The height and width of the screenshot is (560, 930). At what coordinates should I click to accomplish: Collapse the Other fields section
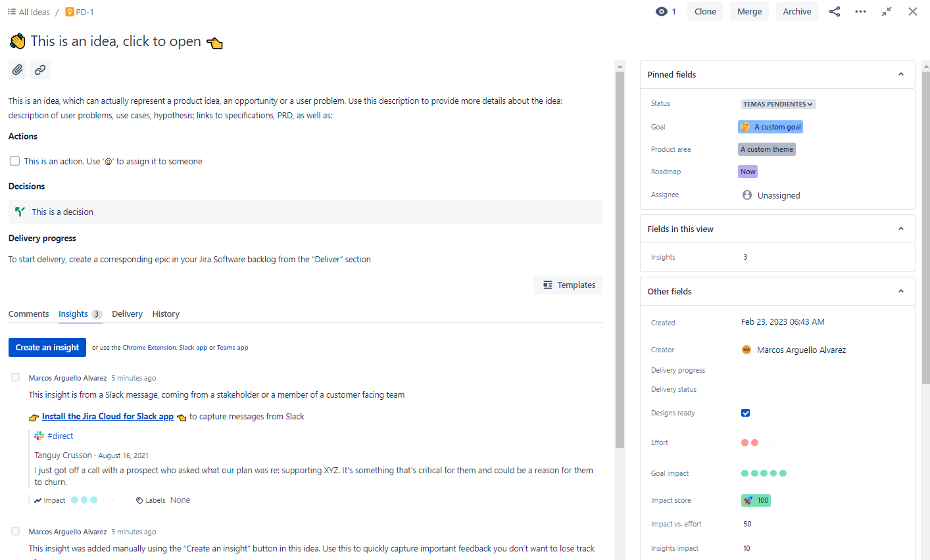tap(900, 291)
